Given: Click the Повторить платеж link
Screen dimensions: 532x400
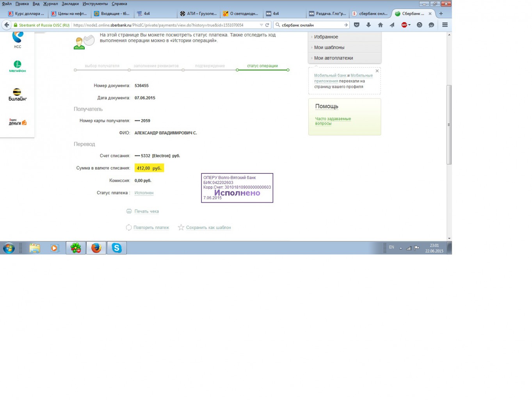Looking at the screenshot, I should pos(151,227).
